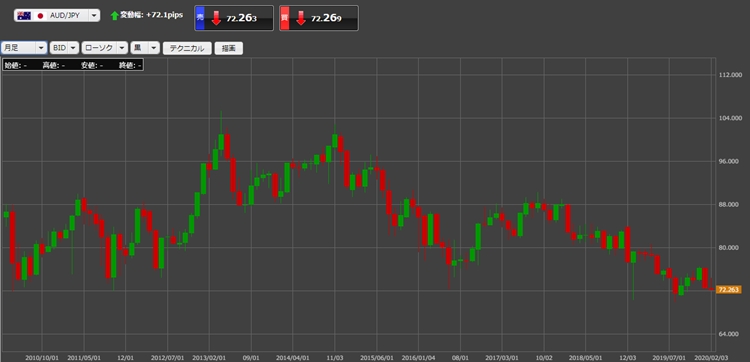The image size is (750, 362).
Task: Click the 112.000 price axis label
Action: [x=730, y=75]
